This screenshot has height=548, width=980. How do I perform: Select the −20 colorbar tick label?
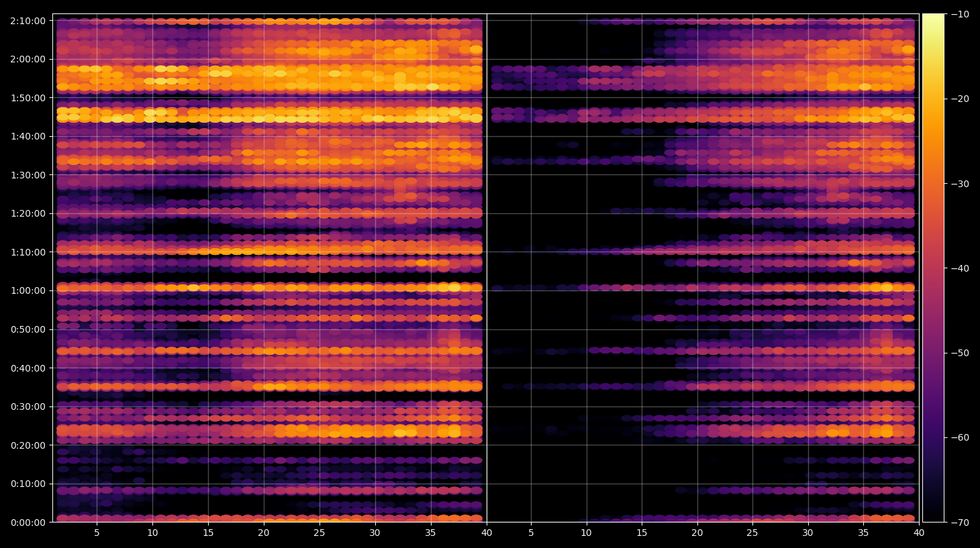coord(960,99)
